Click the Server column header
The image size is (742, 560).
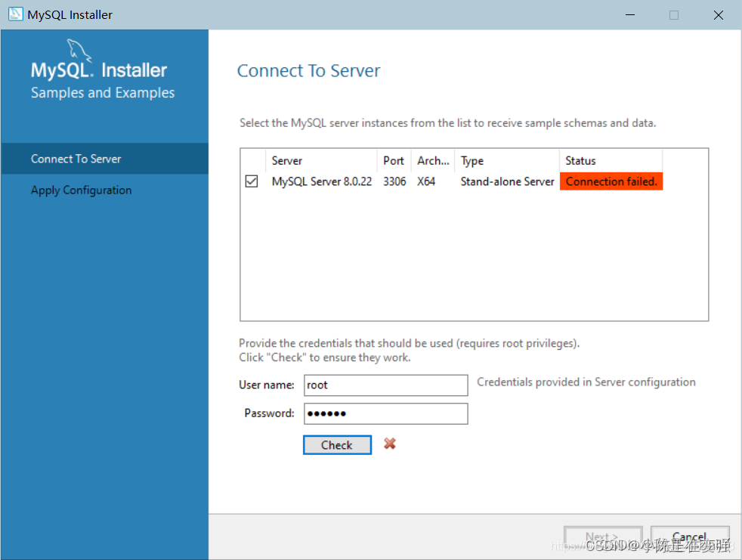(x=287, y=160)
